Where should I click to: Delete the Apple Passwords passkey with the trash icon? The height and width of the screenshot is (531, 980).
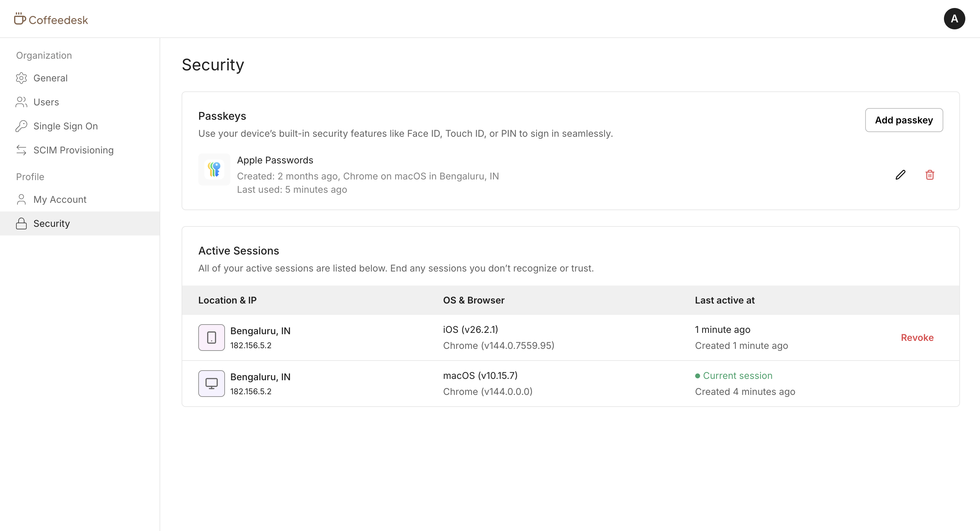coord(929,175)
